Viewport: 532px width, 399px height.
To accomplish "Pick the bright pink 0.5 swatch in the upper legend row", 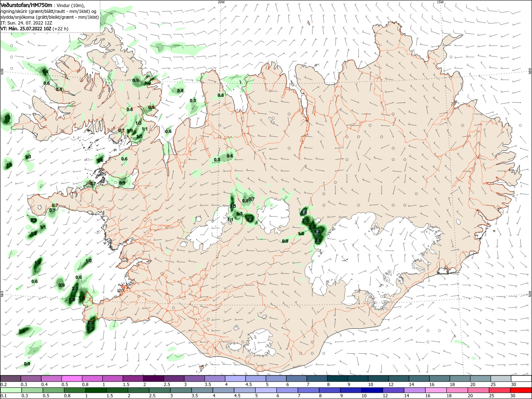I will click(x=71, y=379).
